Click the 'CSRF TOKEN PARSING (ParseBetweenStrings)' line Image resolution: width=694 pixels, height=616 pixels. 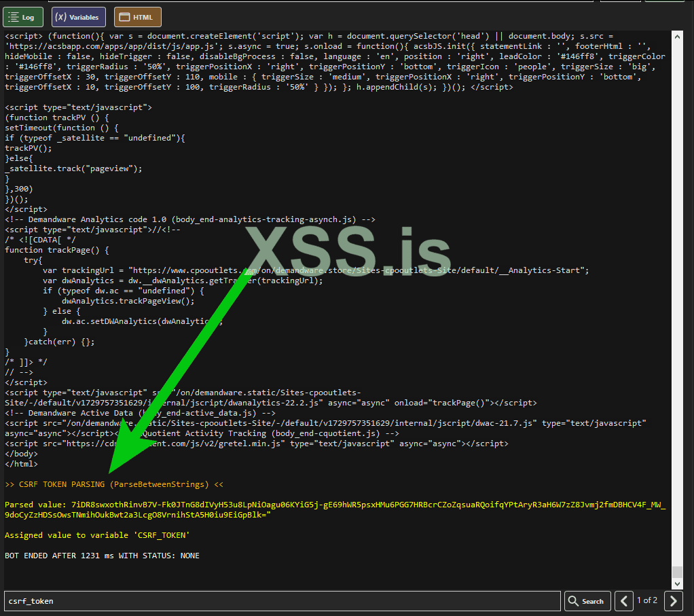(x=114, y=484)
